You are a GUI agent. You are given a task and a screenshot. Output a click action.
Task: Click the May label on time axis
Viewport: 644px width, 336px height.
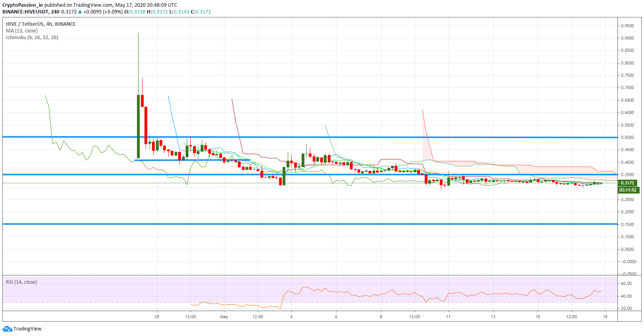click(x=224, y=317)
